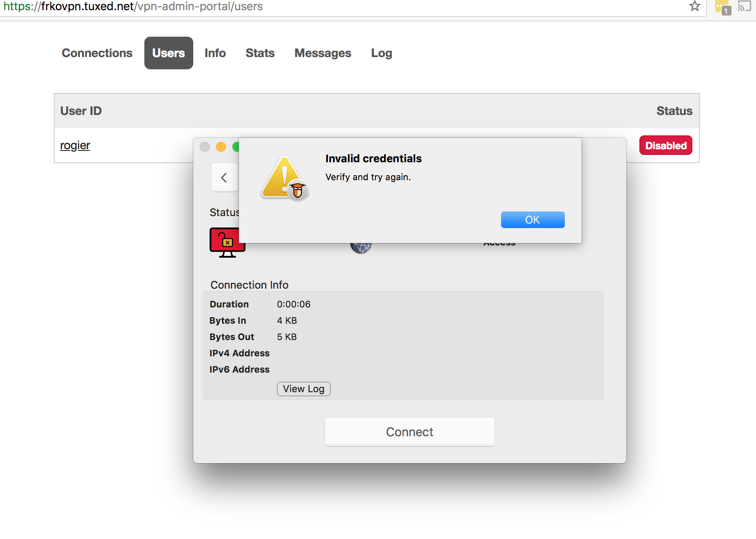Switch to the Connections tab
The width and height of the screenshot is (756, 539).
97,53
